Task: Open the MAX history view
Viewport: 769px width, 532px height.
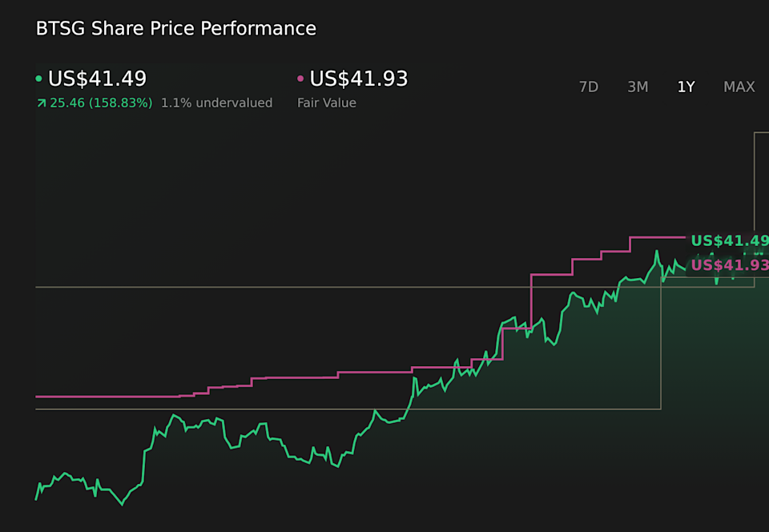Action: click(x=739, y=87)
